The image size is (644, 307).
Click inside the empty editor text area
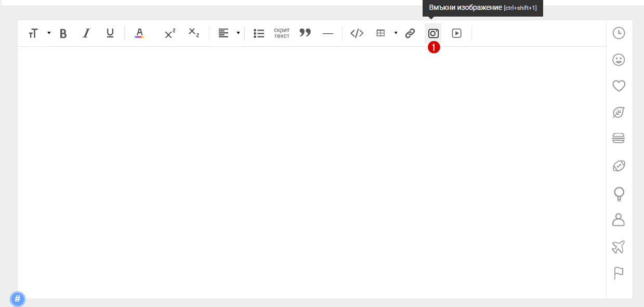point(312,171)
